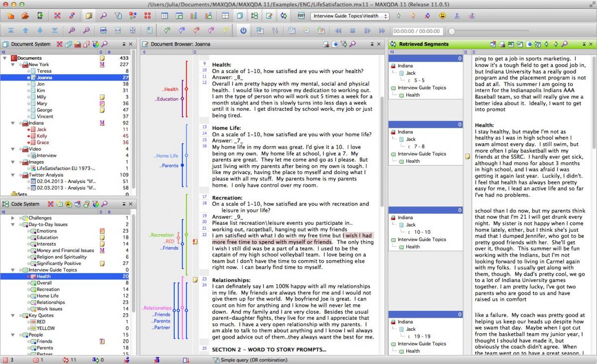Select the Interview item under Video
The width and height of the screenshot is (597, 364).
pos(46,156)
